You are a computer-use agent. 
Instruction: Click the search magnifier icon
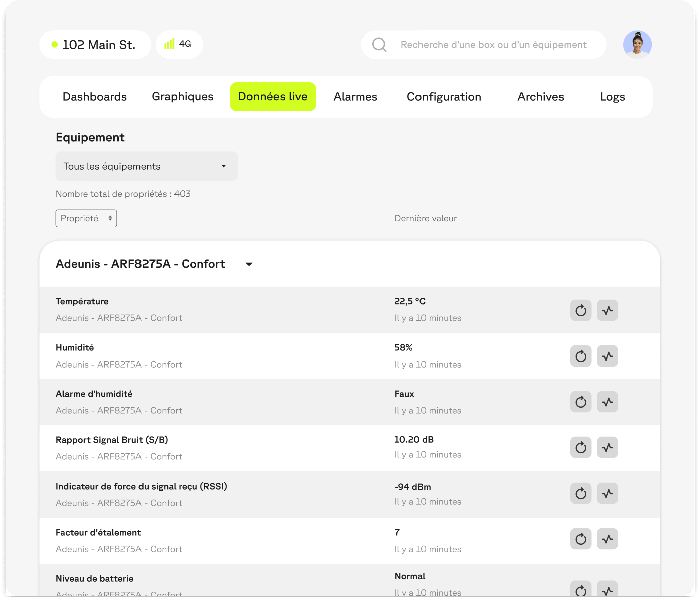coord(380,45)
